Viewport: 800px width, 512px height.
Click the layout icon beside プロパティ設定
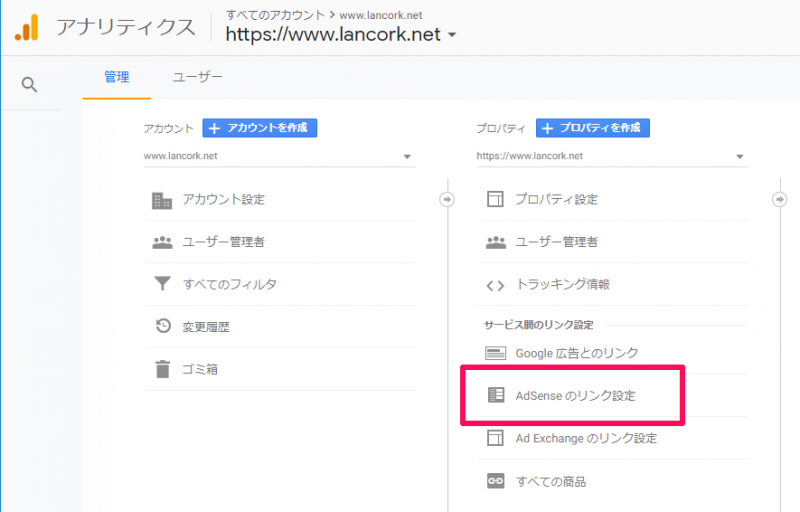495,199
